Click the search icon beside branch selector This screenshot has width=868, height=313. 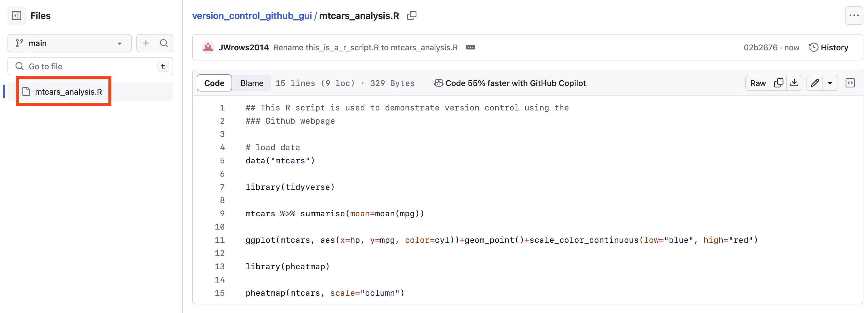click(x=164, y=43)
